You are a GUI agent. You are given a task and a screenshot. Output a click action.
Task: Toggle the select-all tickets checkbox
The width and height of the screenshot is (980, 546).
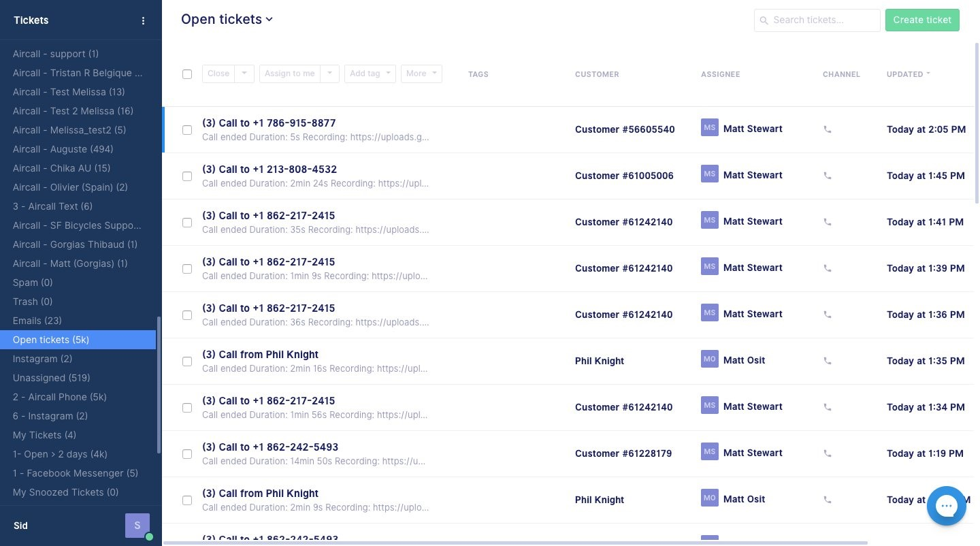coord(187,74)
